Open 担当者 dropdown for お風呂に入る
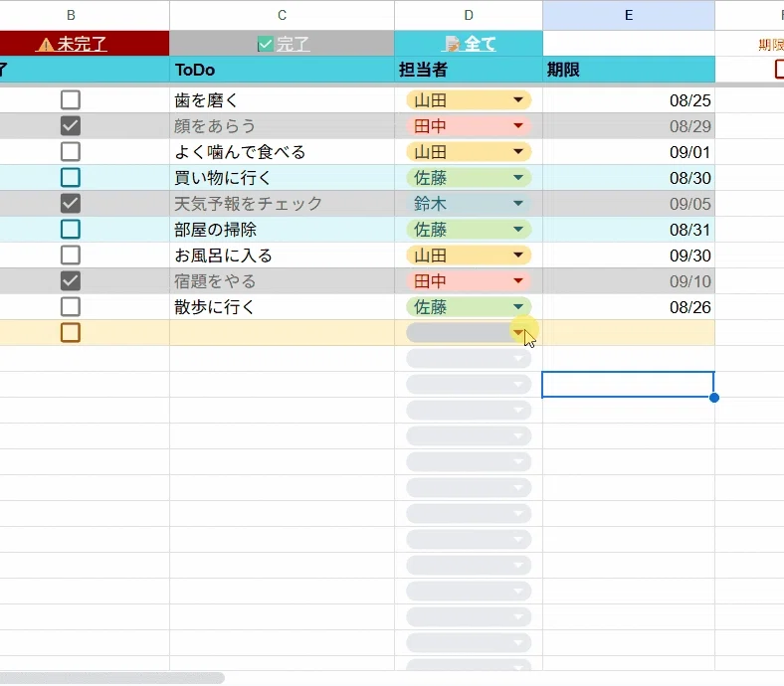 point(518,255)
